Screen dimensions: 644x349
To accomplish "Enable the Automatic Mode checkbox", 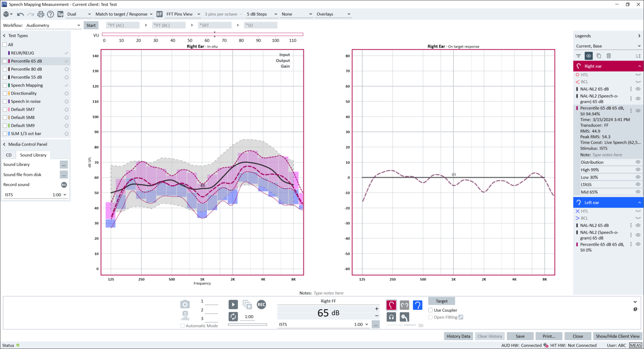I will point(182,326).
